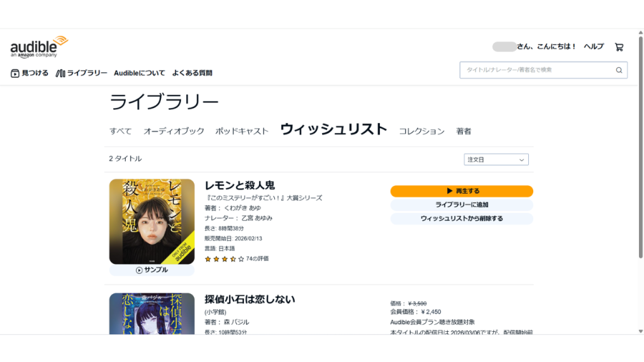
Task: Click the 2 タイトル count text
Action: click(125, 159)
